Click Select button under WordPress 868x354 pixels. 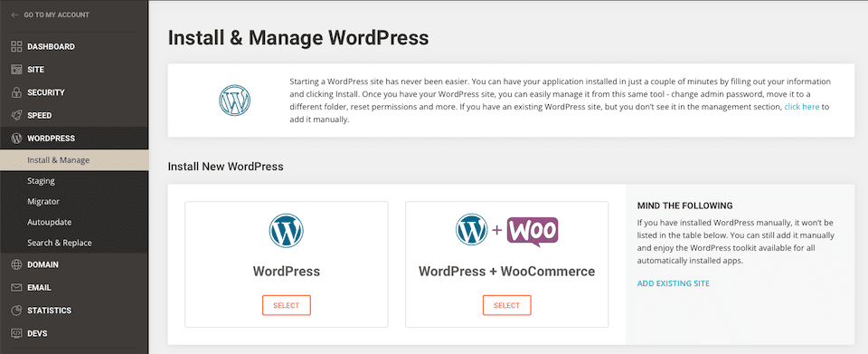click(x=287, y=305)
